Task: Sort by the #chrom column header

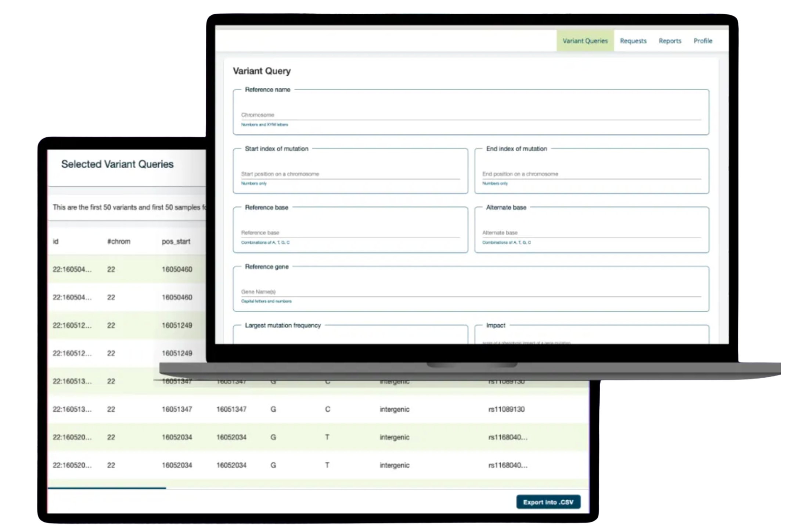Action: tap(119, 241)
